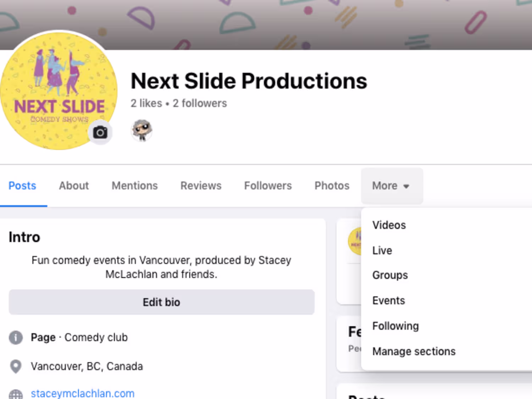Collapse the More dropdown menu
Viewport: 532px width, 399px height.
pos(391,186)
